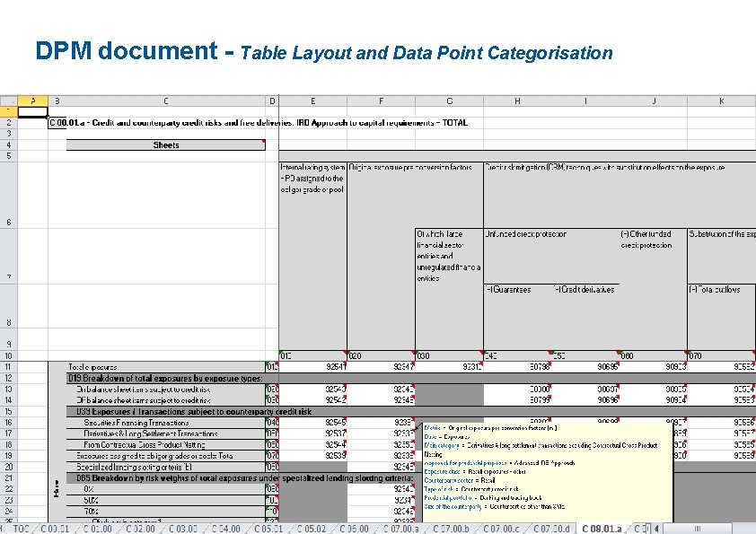Switch to the C 07.00.c sheet tab
The image size is (756, 534).
pyautogui.click(x=501, y=529)
